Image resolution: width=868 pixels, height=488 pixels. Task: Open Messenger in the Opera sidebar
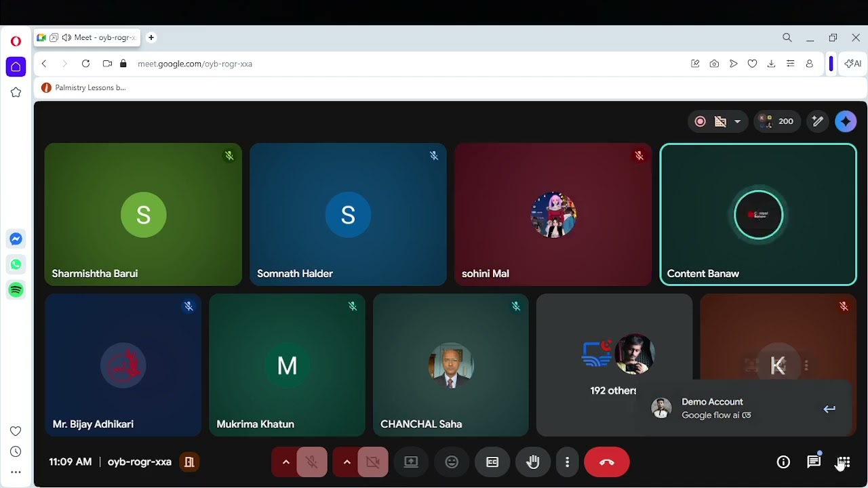tap(16, 239)
